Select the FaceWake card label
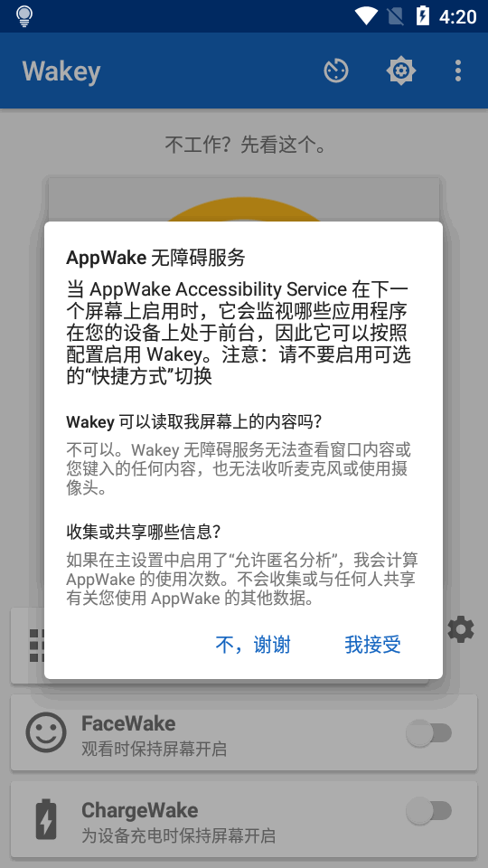This screenshot has height=868, width=488. pyautogui.click(x=128, y=723)
